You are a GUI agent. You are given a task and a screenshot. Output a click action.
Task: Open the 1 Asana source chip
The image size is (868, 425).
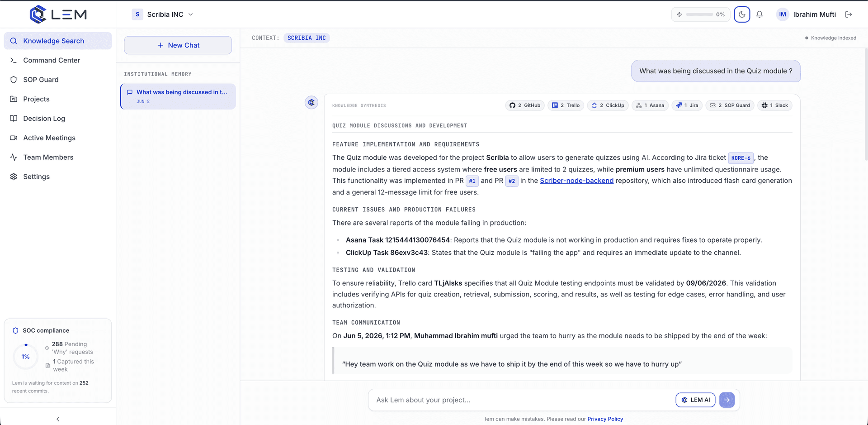[650, 105]
